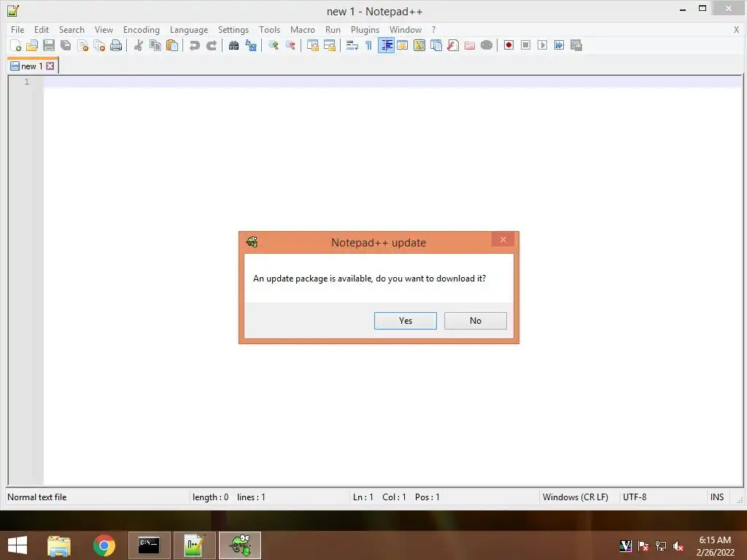Open the Macro menu

[303, 29]
